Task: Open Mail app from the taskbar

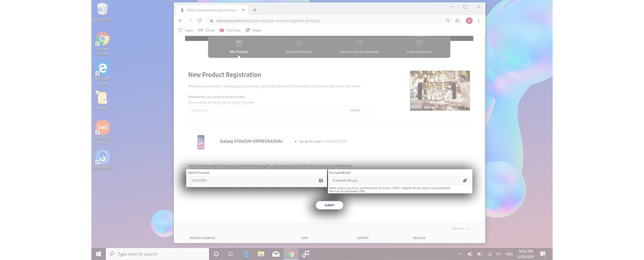Action: pos(276,254)
